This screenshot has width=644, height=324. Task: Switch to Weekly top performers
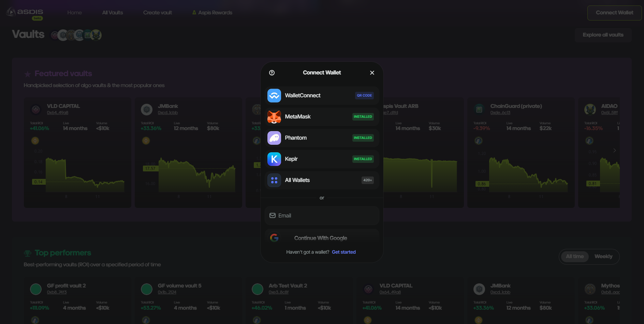pos(603,256)
